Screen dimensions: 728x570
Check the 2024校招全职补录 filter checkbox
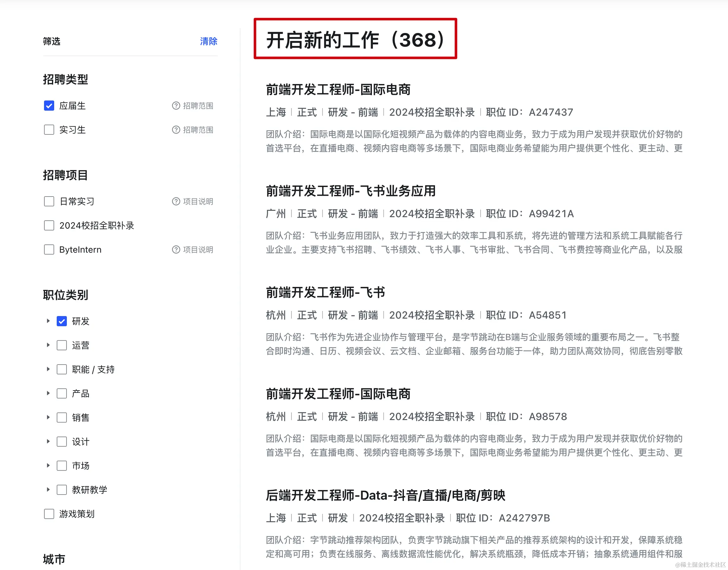pos(49,226)
